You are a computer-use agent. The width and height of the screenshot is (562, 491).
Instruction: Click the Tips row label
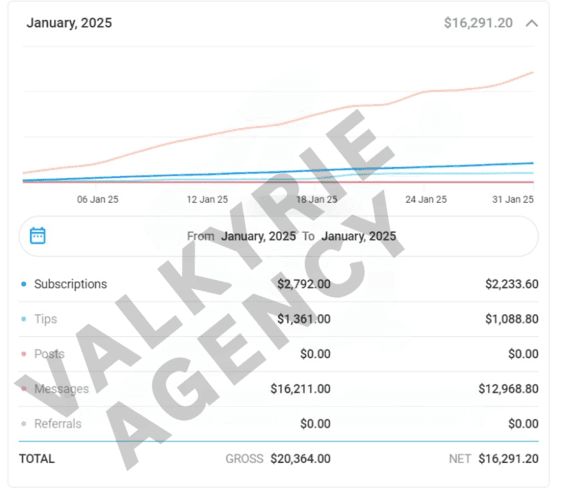coord(46,319)
